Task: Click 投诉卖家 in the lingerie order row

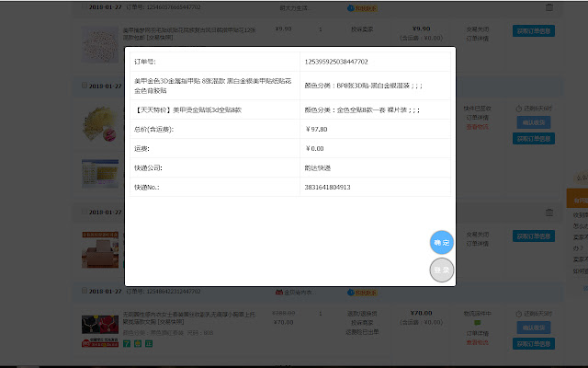Action: (362, 323)
